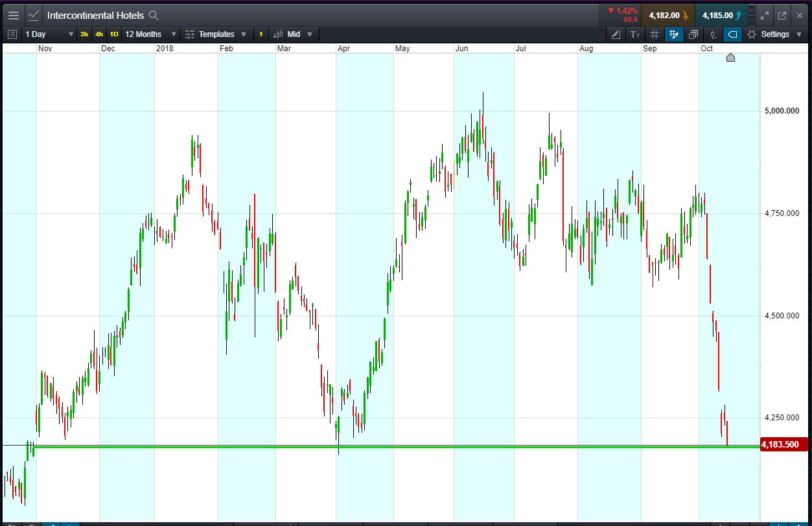Open the 1 Day interval dropdown
The image size is (812, 526).
[49, 34]
